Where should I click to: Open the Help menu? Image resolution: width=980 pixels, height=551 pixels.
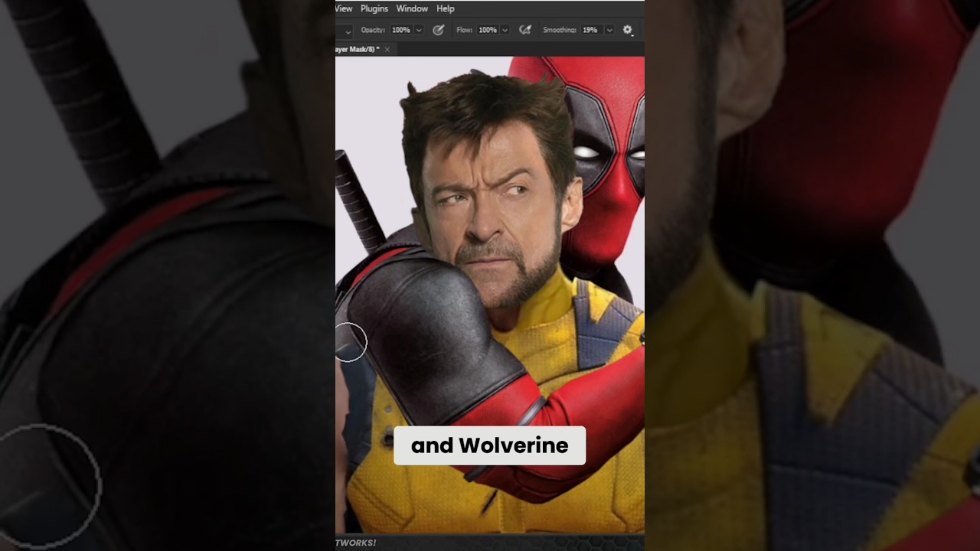(446, 8)
